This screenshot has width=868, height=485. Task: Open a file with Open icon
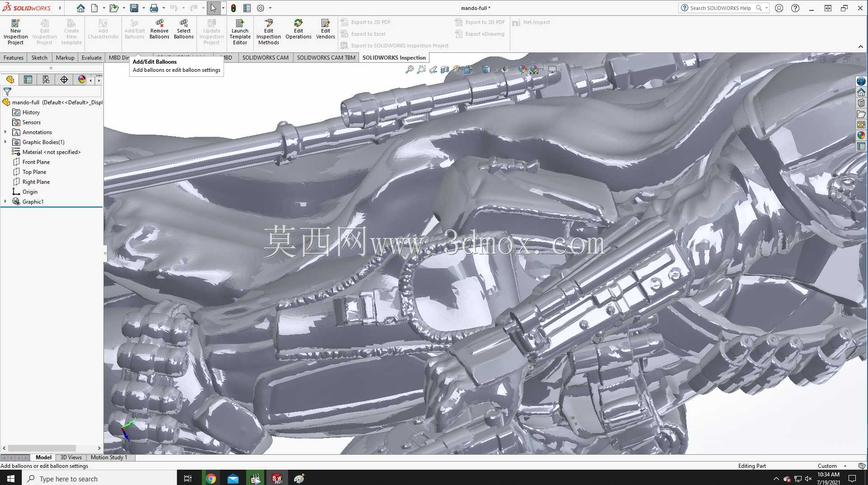pos(114,8)
